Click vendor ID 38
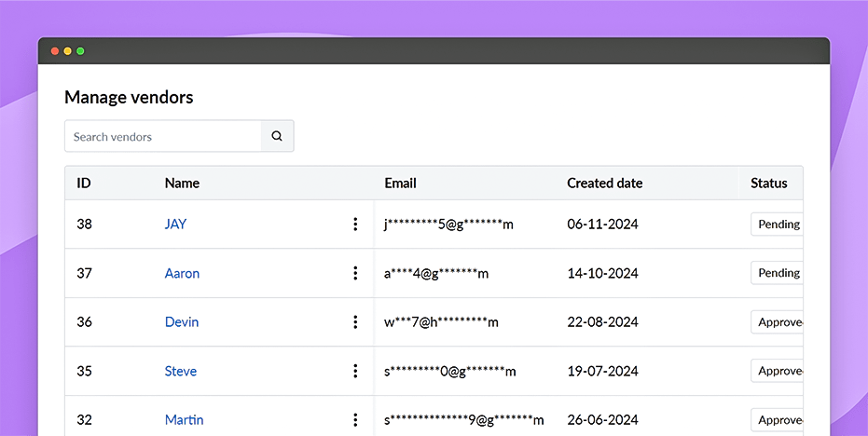Image resolution: width=868 pixels, height=436 pixels. pyautogui.click(x=84, y=225)
